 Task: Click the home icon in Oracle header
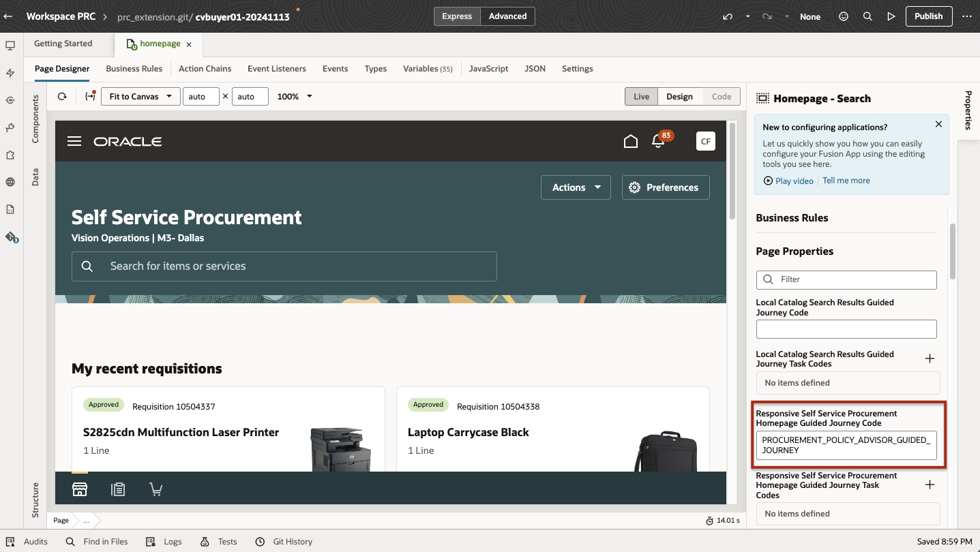631,141
